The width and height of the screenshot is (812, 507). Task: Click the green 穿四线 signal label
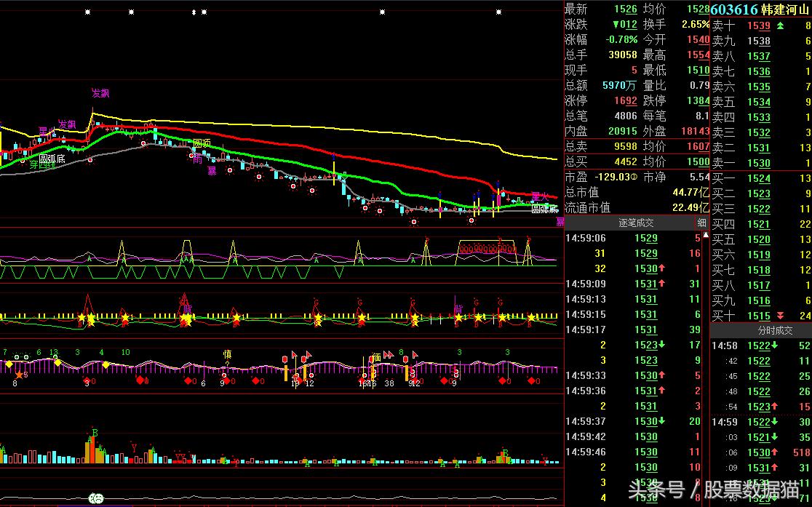click(42, 164)
